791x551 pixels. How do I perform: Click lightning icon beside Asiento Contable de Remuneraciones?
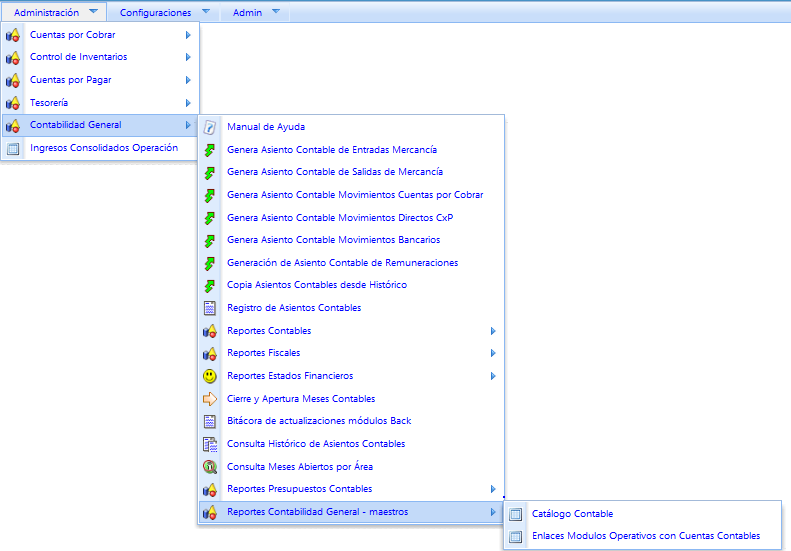point(210,263)
